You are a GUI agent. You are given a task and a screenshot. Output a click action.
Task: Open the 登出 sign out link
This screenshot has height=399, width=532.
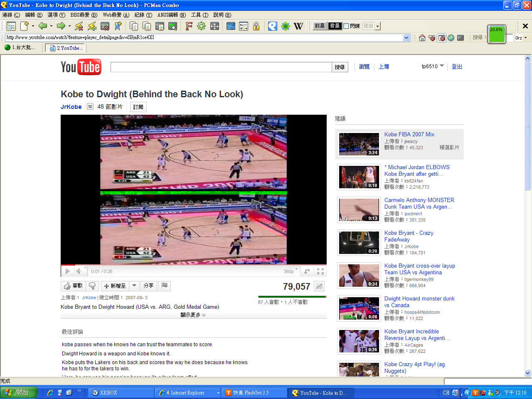tap(457, 66)
